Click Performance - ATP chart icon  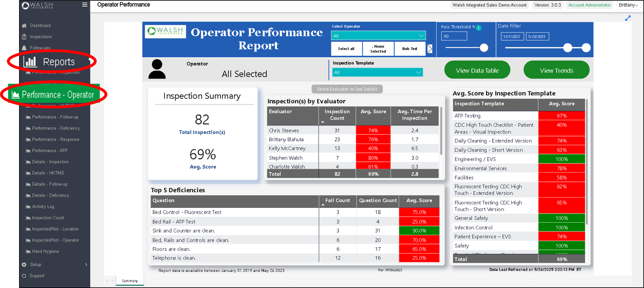click(28, 151)
